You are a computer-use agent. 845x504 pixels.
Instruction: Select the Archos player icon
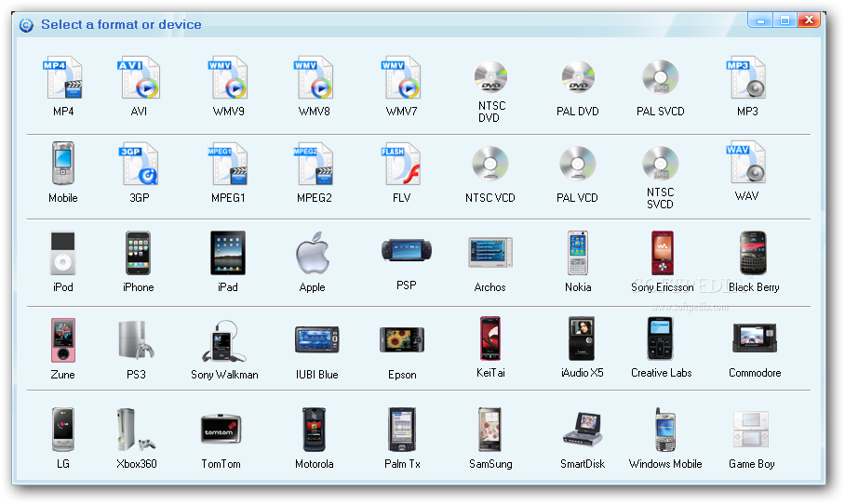[490, 252]
